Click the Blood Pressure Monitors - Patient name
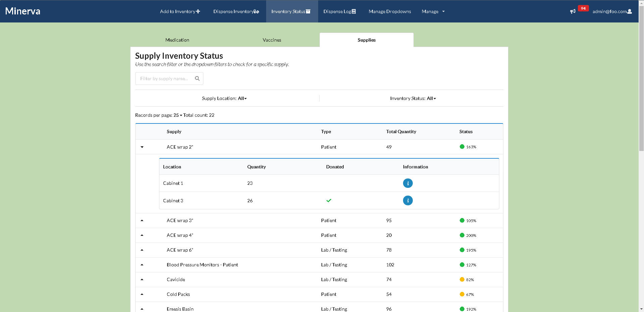 pyautogui.click(x=202, y=265)
